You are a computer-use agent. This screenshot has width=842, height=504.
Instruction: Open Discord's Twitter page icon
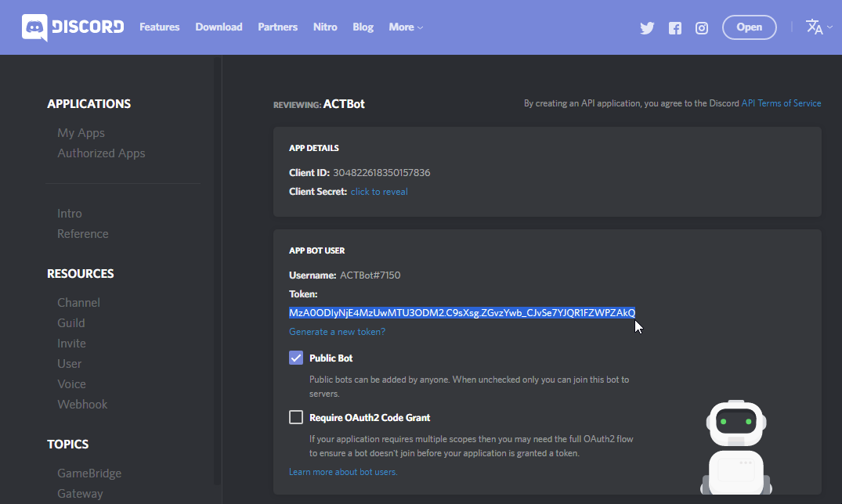click(647, 28)
